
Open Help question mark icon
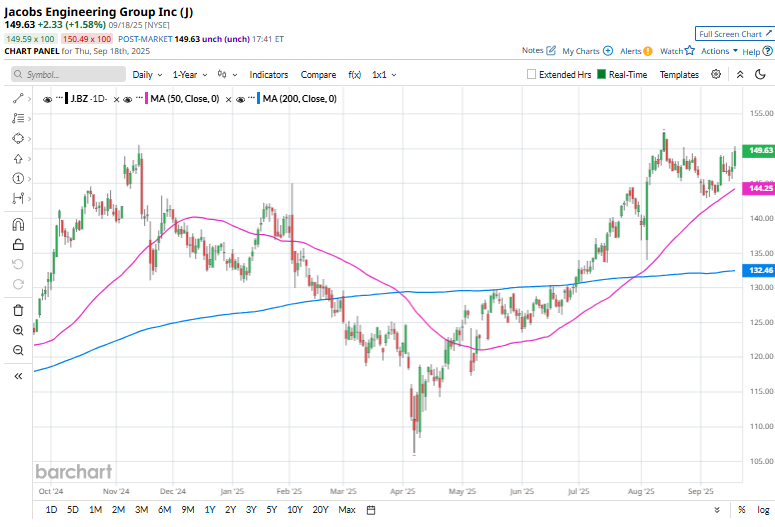[768, 51]
